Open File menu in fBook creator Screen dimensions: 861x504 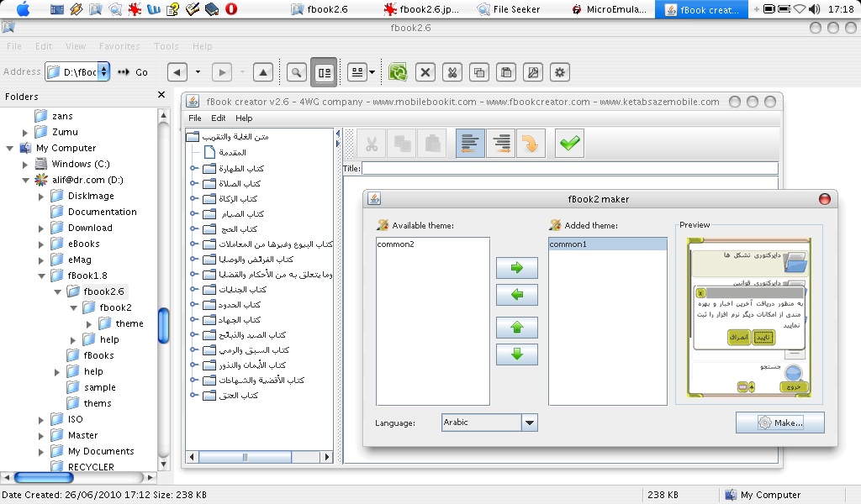coord(195,118)
